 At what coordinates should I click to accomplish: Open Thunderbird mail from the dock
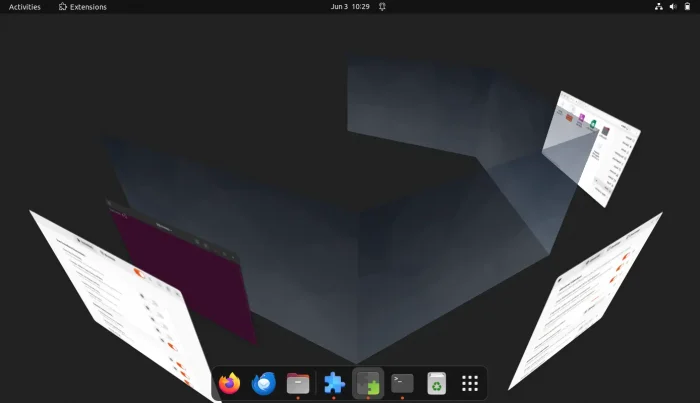click(264, 383)
